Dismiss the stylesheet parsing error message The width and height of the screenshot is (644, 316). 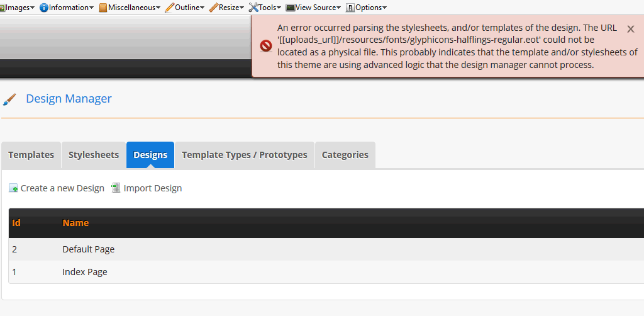[631, 29]
